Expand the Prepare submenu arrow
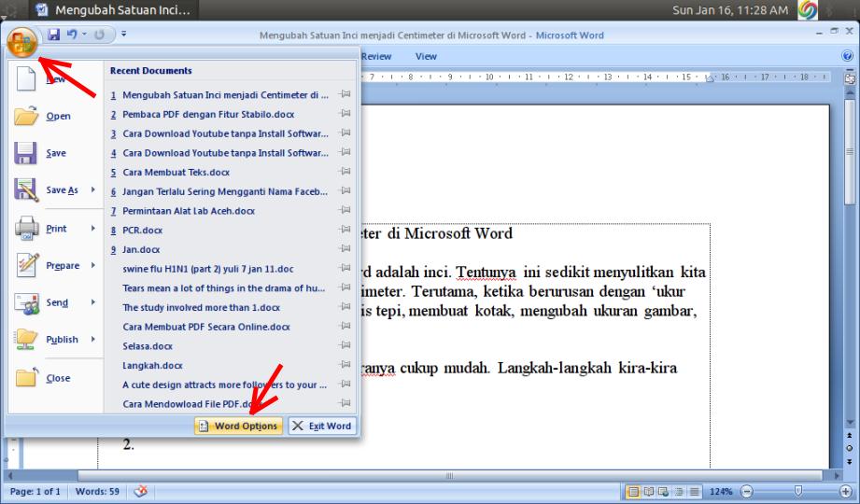This screenshot has height=504, width=860. pos(93,265)
